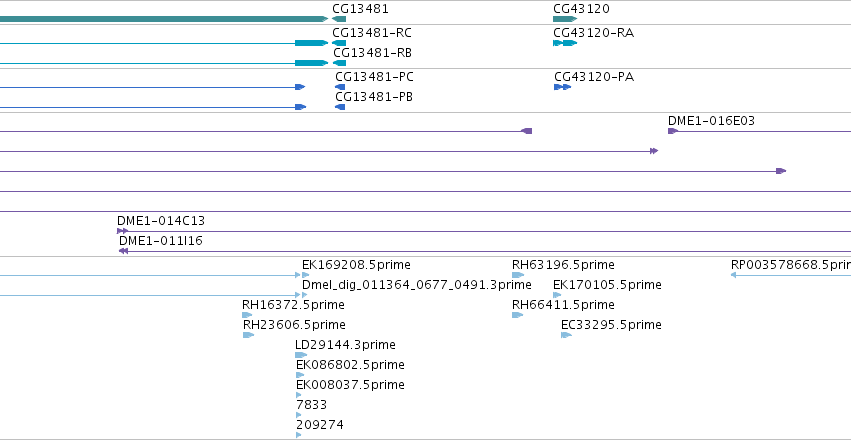This screenshot has height=440, width=851.
Task: Select the Dmel_dig_011364_0677_0491.3prime label
Action: pos(417,285)
